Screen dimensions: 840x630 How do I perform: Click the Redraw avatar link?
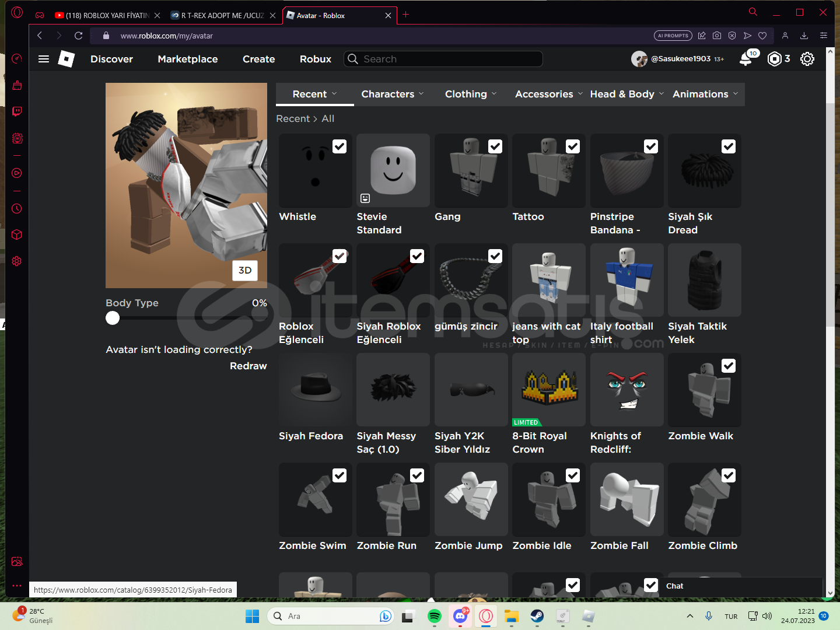point(249,366)
